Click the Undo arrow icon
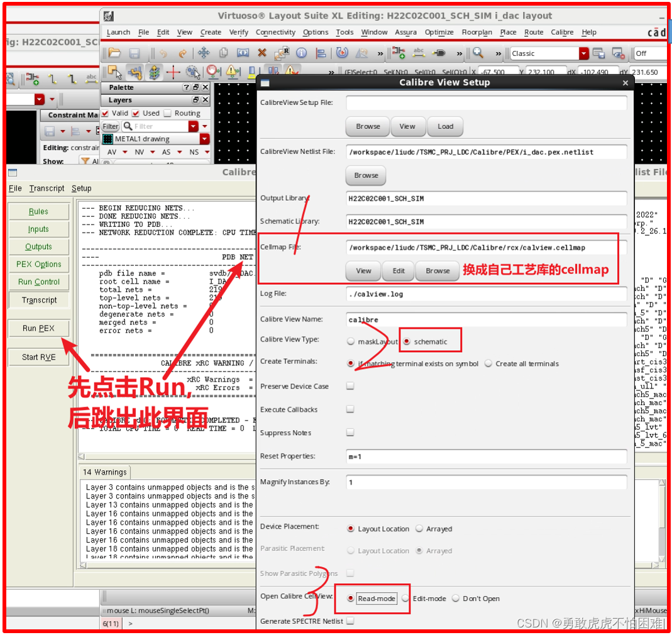The height and width of the screenshot is (635, 672). (163, 53)
